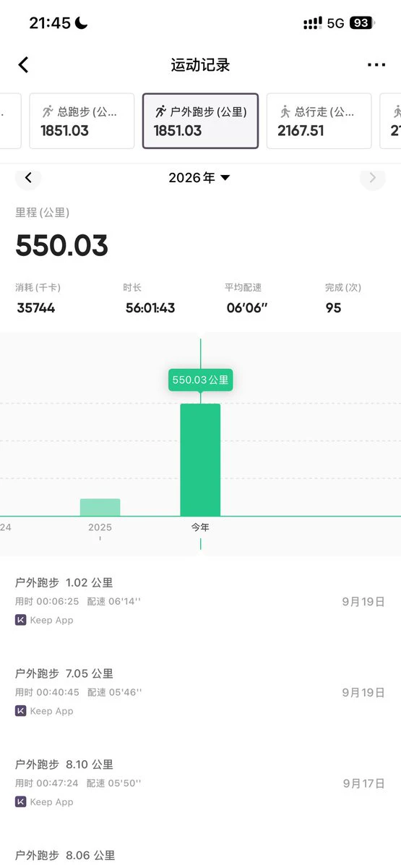Open the 8.10 公里 run on 9月17日
Image resolution: width=401 pixels, height=868 pixels.
point(200,783)
